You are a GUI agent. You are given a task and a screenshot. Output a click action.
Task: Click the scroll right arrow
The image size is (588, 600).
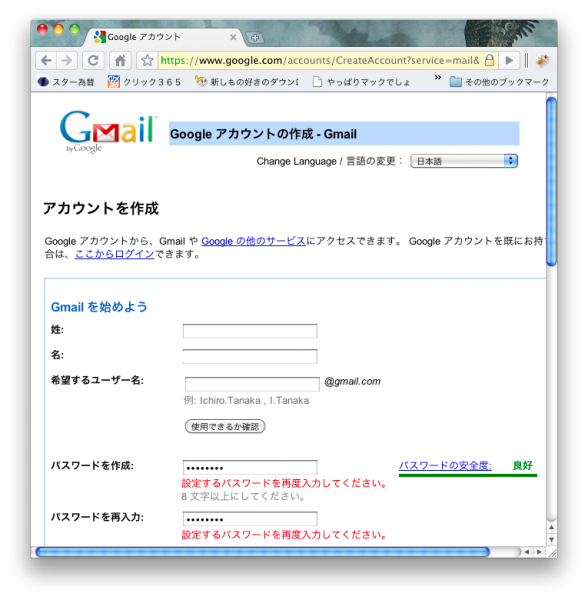click(539, 552)
